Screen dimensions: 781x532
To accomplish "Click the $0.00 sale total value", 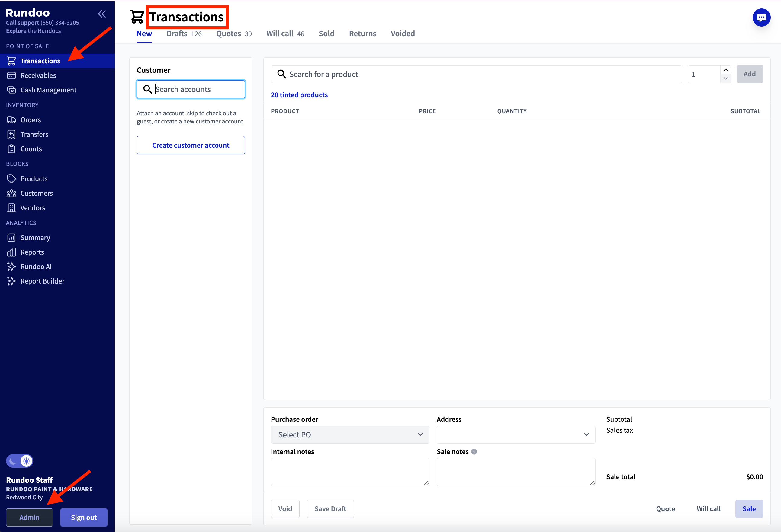I will (754, 476).
